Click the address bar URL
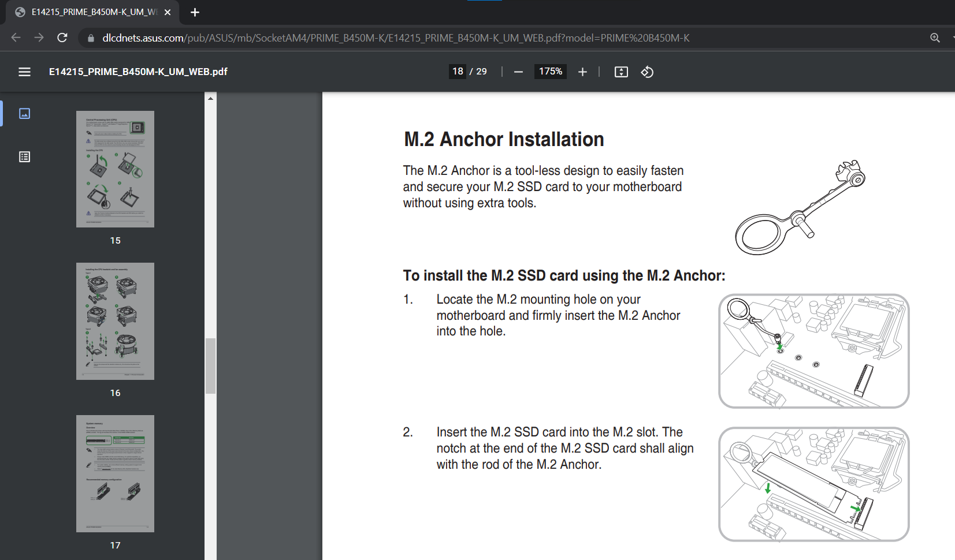The width and height of the screenshot is (955, 560). [x=396, y=38]
